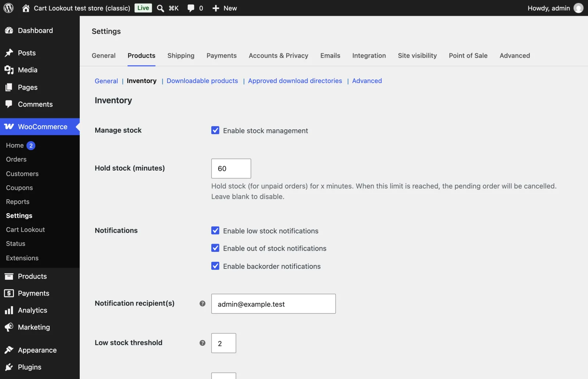The width and height of the screenshot is (588, 379).
Task: Click the Comments speech bubble sidebar icon
Action: 9,104
